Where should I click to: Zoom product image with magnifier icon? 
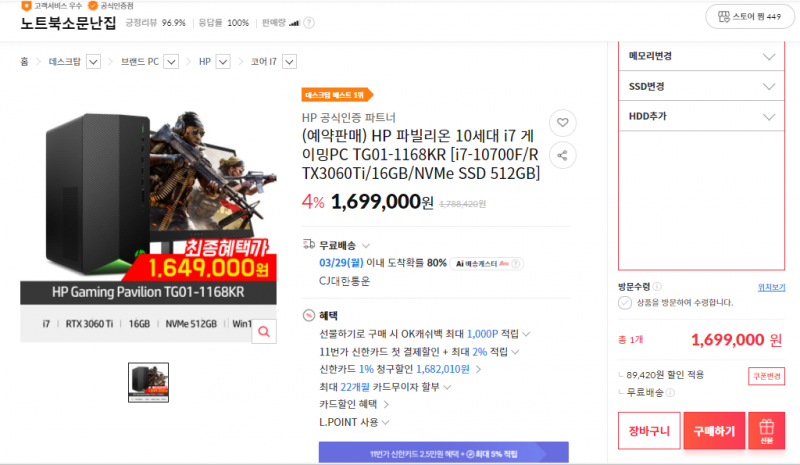[x=264, y=332]
